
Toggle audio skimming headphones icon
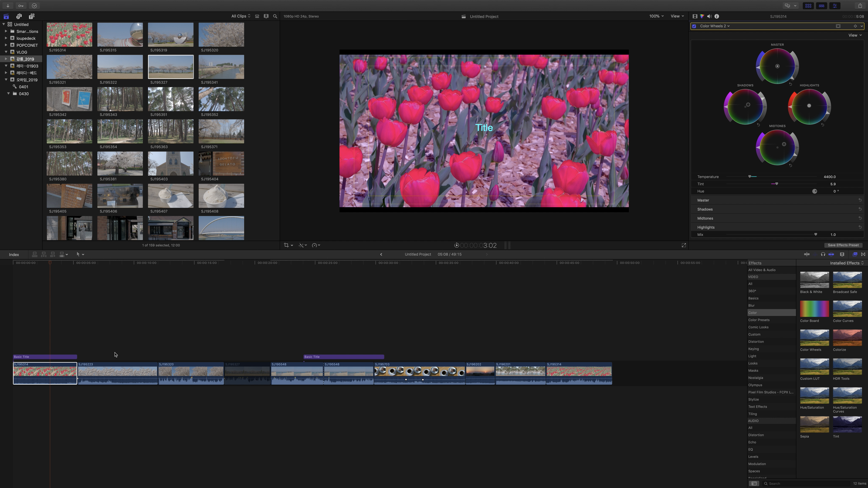(x=823, y=254)
